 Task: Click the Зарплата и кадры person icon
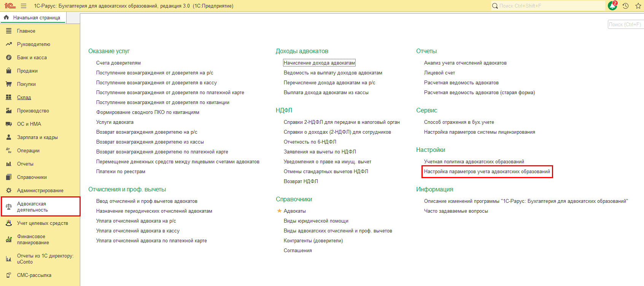pyautogui.click(x=9, y=137)
